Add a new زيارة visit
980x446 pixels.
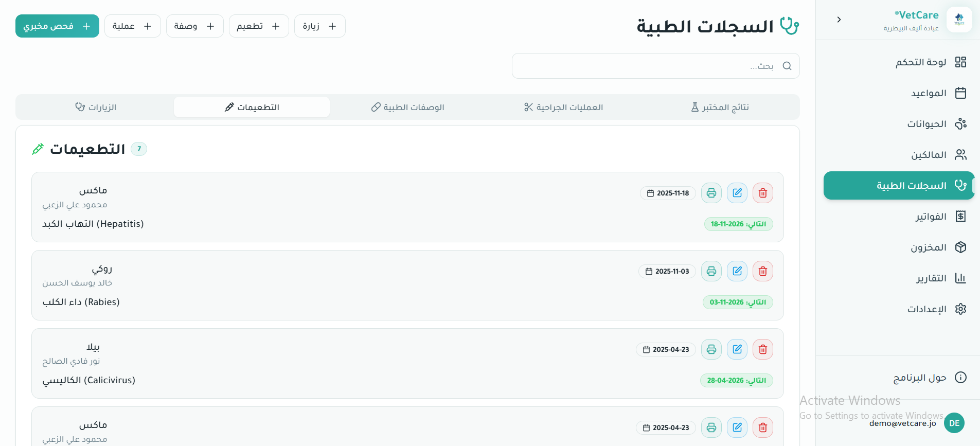pyautogui.click(x=320, y=26)
